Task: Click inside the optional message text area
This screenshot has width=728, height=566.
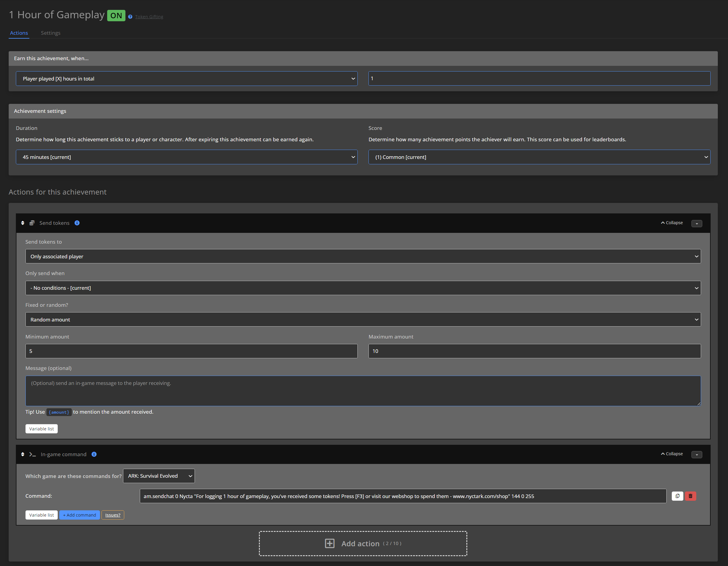Action: point(363,391)
